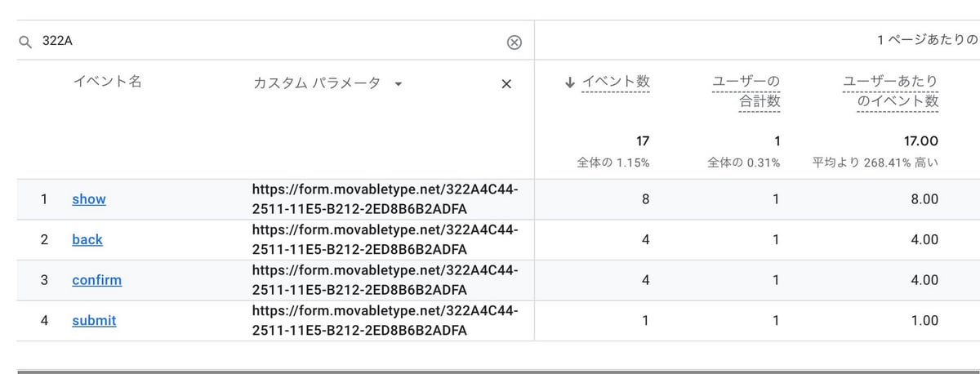Click the イベント名 column header
The width and height of the screenshot is (980, 374).
(x=107, y=82)
